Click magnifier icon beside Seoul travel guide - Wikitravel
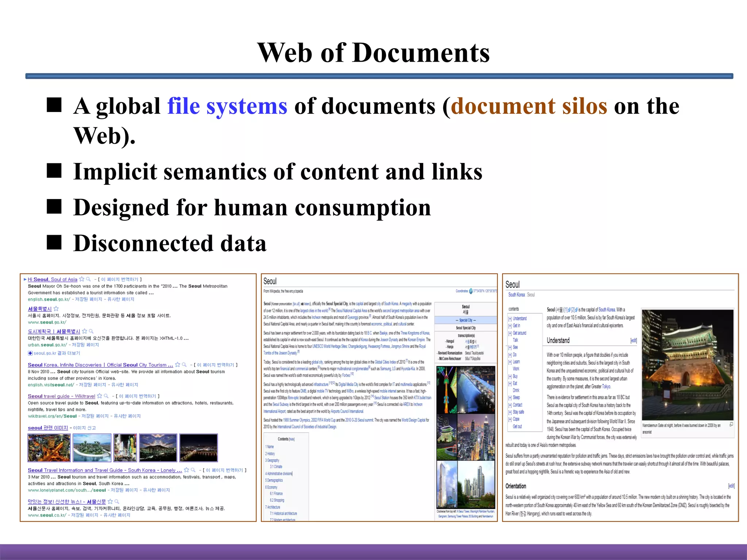 tap(106, 396)
